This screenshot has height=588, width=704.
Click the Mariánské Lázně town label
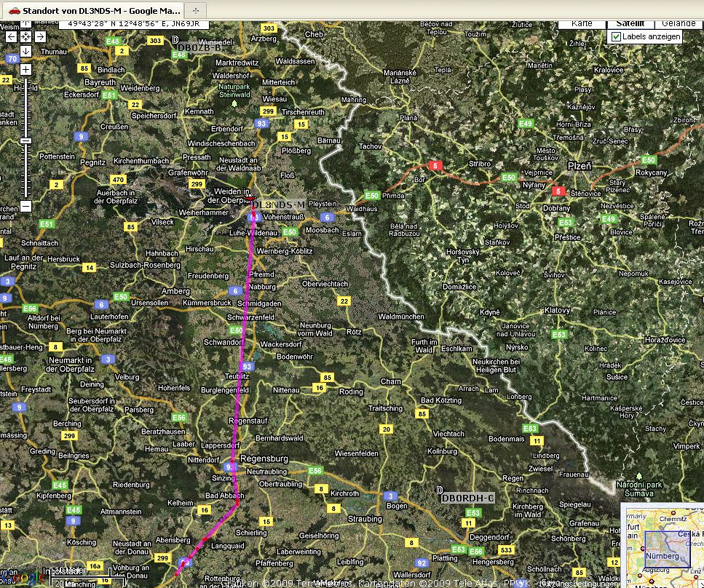click(x=400, y=76)
